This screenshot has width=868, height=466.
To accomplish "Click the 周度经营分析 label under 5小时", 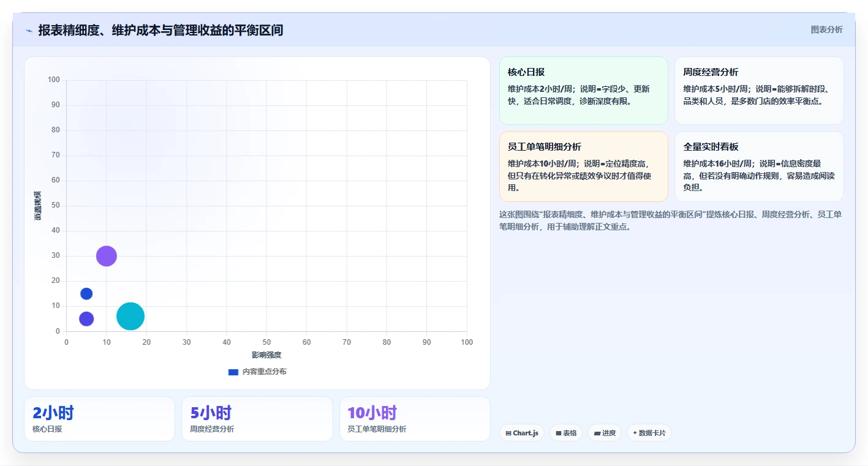I will [212, 429].
